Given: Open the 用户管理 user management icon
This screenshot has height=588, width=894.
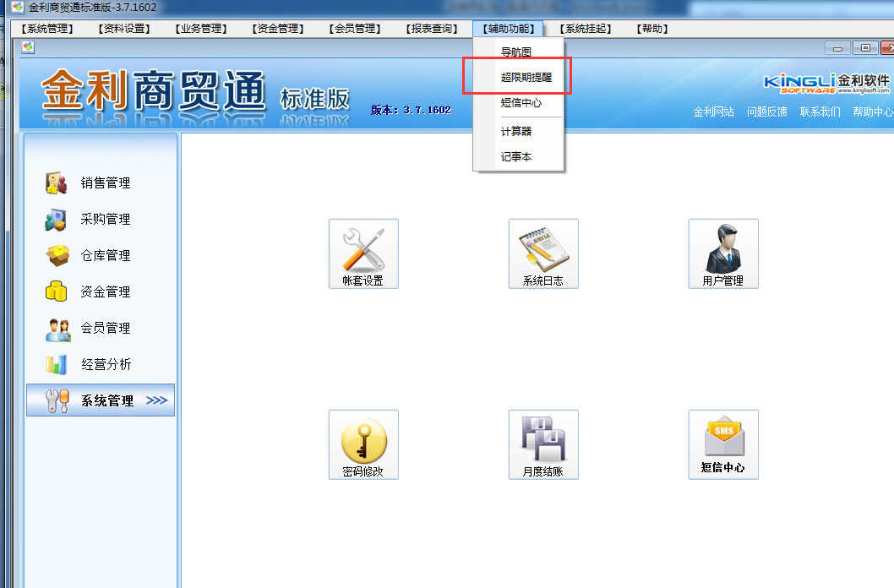Looking at the screenshot, I should [723, 253].
